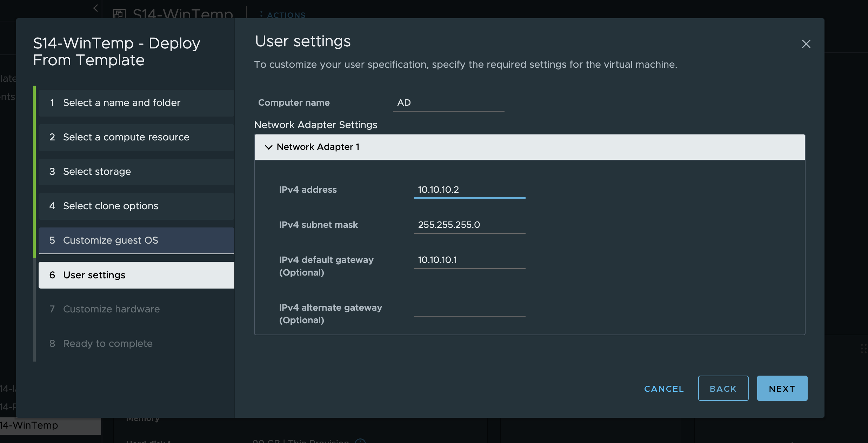The image size is (868, 443).
Task: Click the BACK button
Action: click(723, 389)
